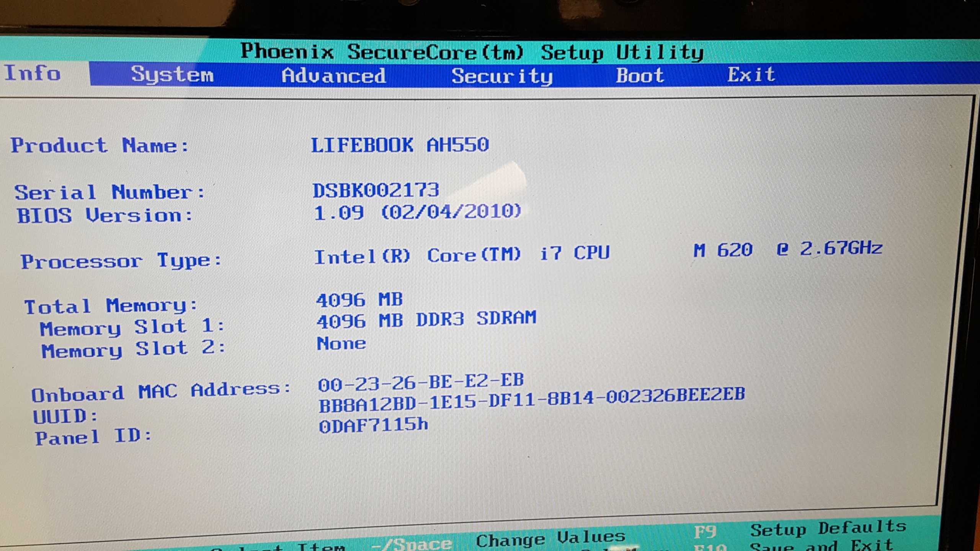Click the UUID value string

click(x=531, y=400)
